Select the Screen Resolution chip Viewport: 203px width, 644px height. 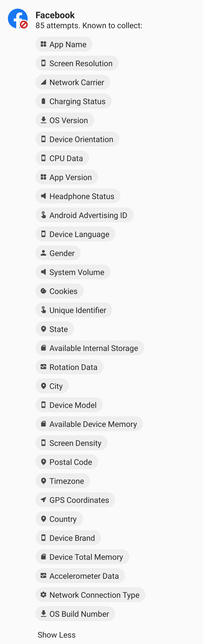pos(77,63)
